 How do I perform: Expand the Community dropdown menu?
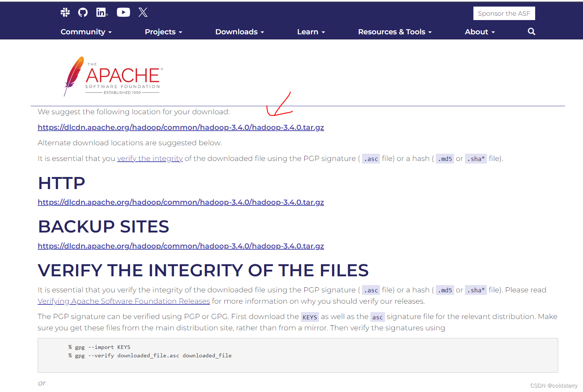click(x=86, y=32)
